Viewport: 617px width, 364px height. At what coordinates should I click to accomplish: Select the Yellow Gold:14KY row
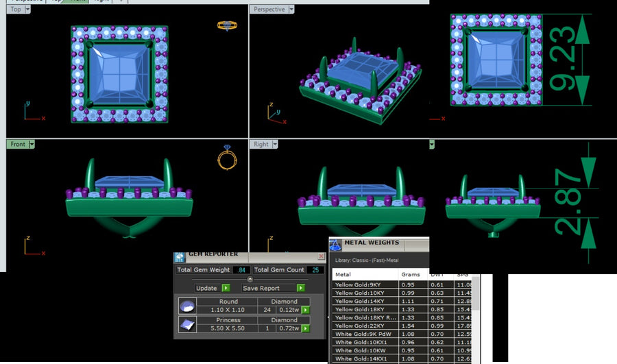[x=402, y=301]
